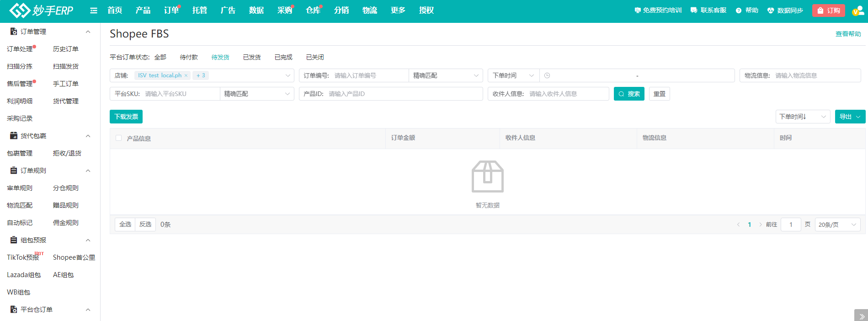Expand the bottom-right double-arrow panel icon

pos(861,316)
